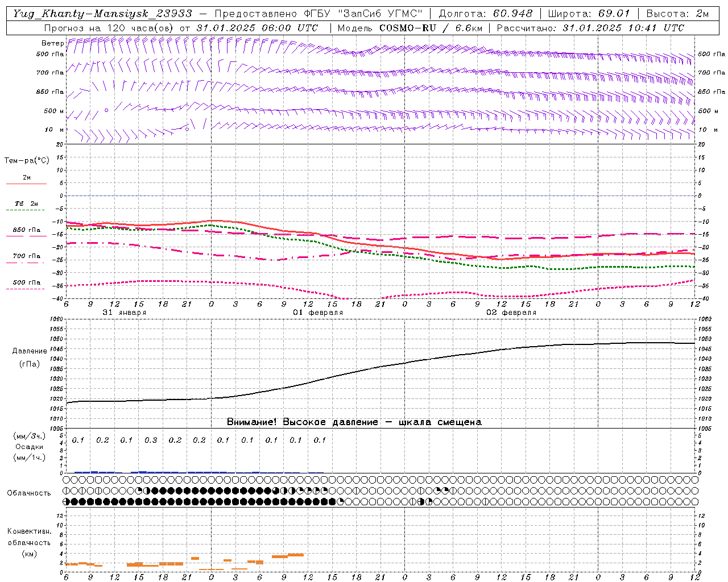
Task: Click the '700 гПа' temperature legend entry
Action: point(26,256)
